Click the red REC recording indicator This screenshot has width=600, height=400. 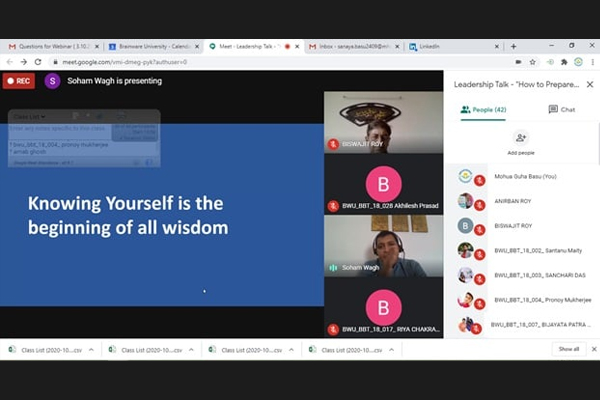(19, 81)
